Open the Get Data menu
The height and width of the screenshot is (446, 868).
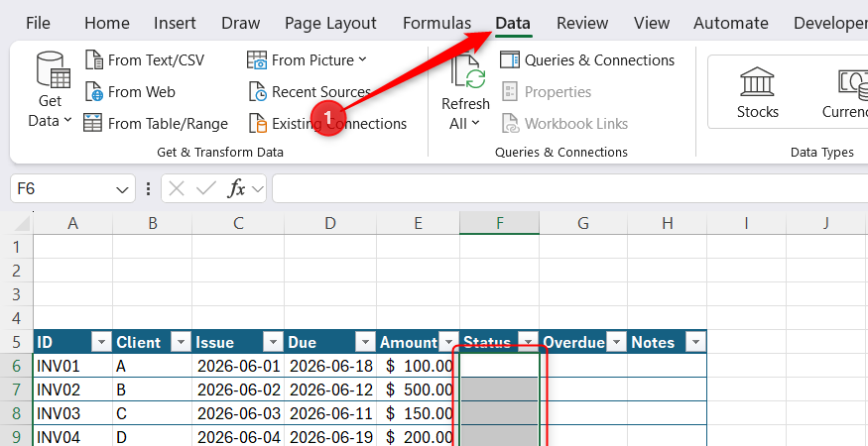(50, 91)
